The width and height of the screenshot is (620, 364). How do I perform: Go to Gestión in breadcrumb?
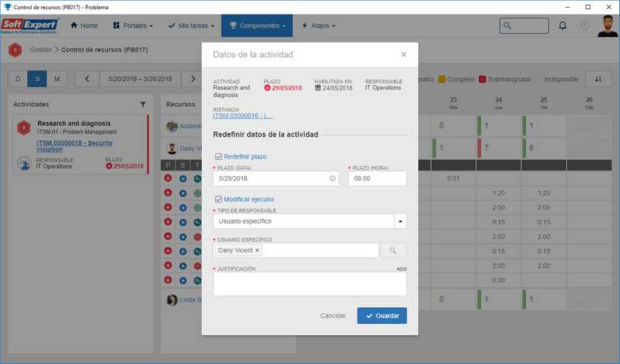pos(40,50)
